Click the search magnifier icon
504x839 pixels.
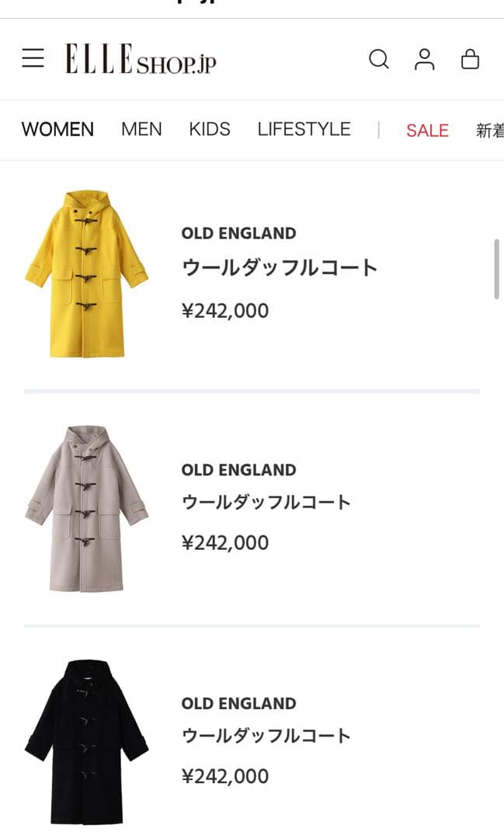click(x=379, y=58)
